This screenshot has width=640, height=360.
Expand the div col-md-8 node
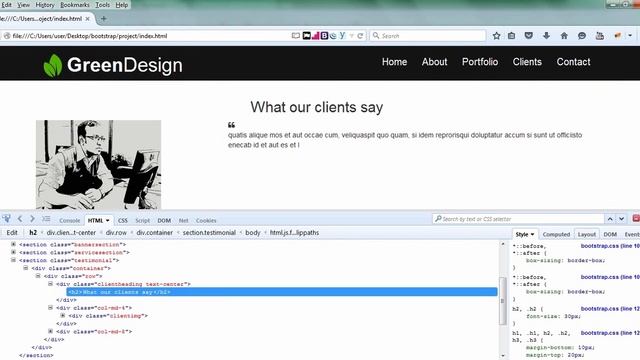click(50, 331)
